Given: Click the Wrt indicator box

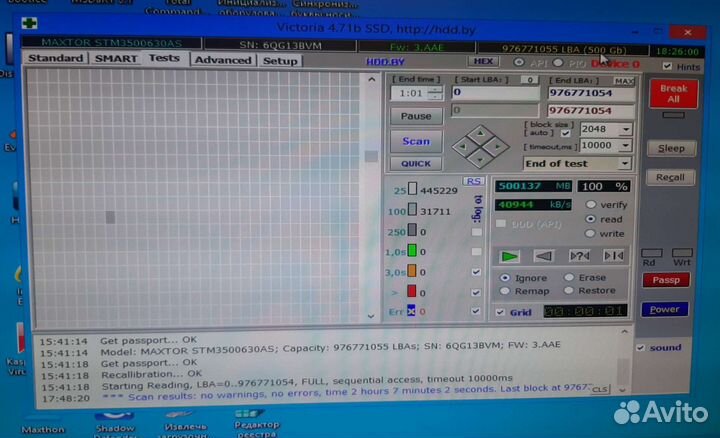Looking at the screenshot, I should click(x=682, y=253).
